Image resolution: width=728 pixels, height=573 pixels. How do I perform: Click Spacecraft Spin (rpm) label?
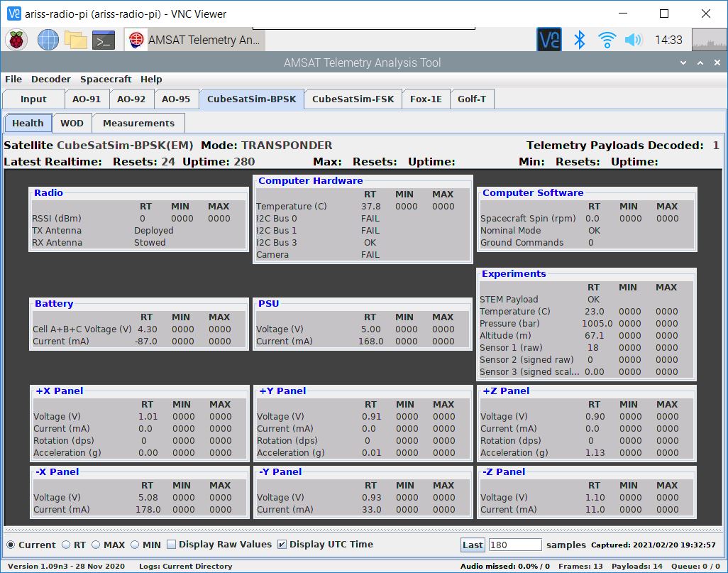tap(528, 219)
